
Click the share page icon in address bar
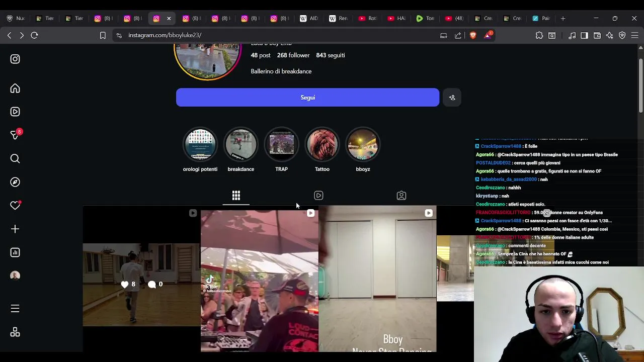pyautogui.click(x=458, y=35)
